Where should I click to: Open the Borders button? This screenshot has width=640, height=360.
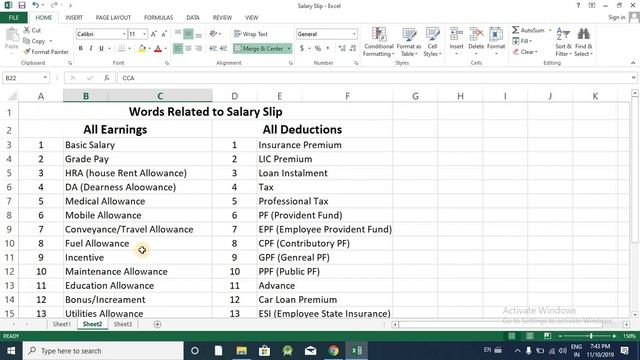coord(121,49)
